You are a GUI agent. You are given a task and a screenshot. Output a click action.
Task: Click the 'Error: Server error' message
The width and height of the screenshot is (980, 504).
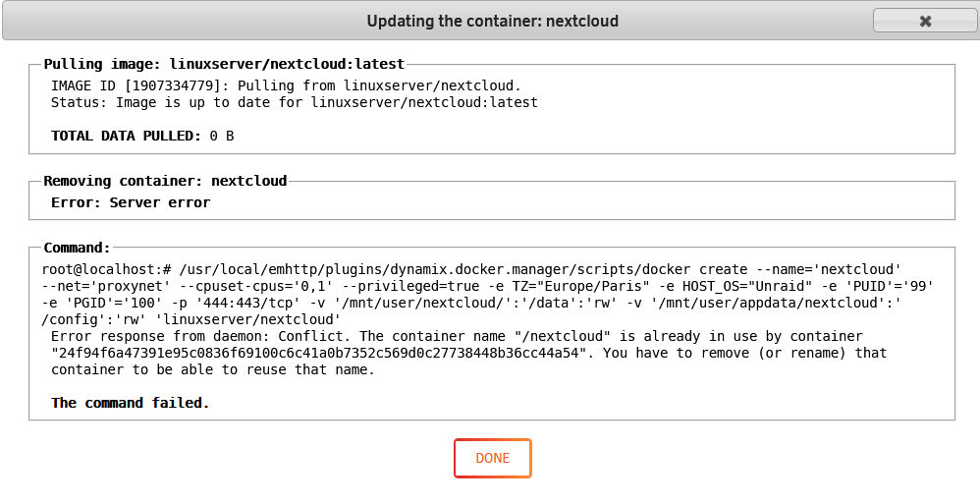point(131,202)
